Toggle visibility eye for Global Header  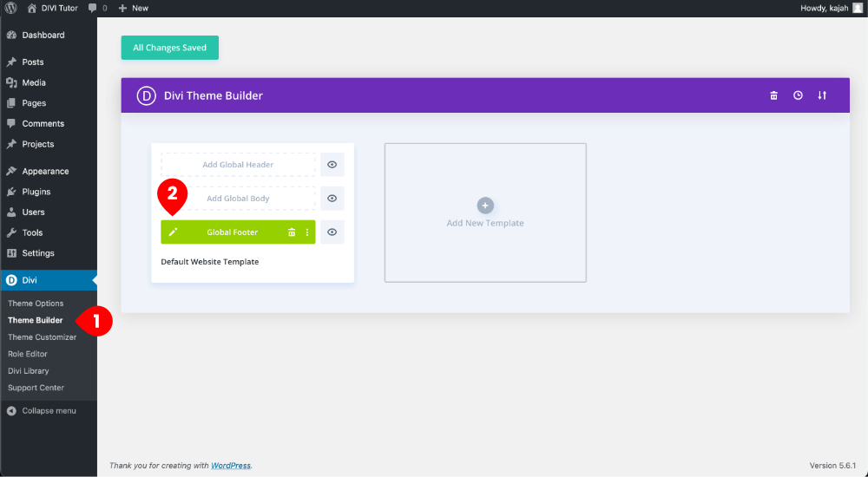coord(332,165)
